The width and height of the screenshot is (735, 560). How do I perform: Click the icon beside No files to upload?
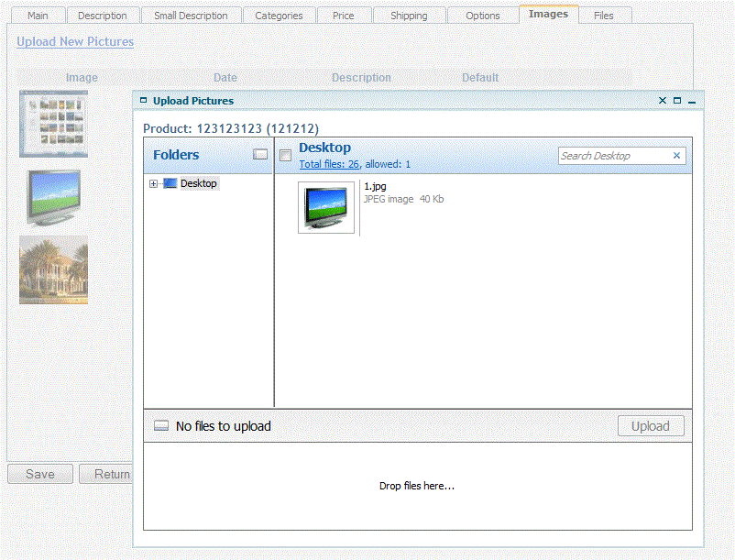tap(161, 426)
